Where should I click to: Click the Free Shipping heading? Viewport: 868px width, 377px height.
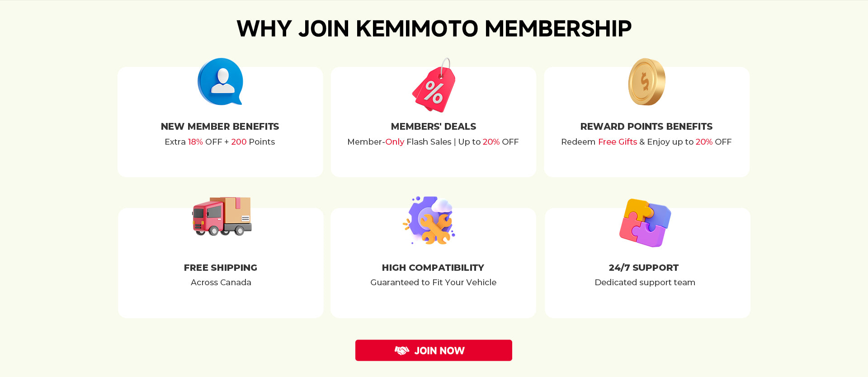pyautogui.click(x=221, y=268)
